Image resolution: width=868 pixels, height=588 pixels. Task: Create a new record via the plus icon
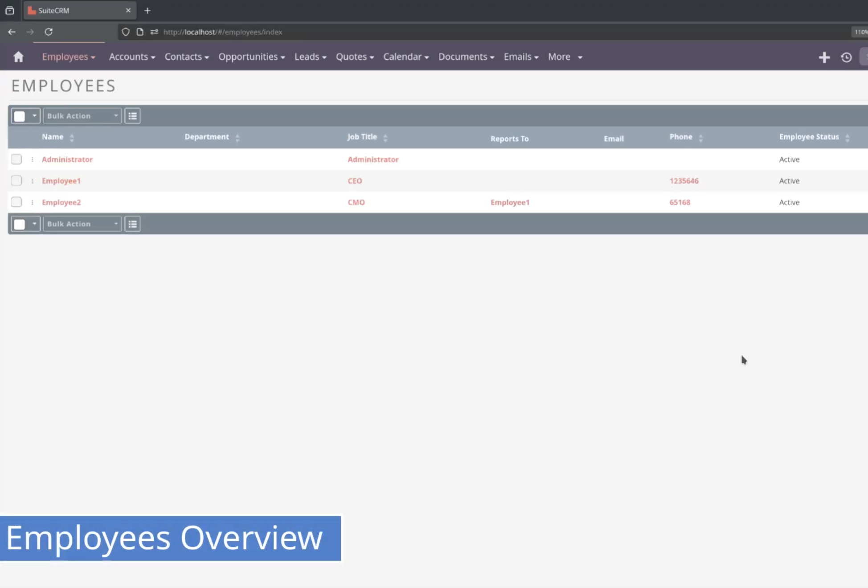(x=824, y=57)
